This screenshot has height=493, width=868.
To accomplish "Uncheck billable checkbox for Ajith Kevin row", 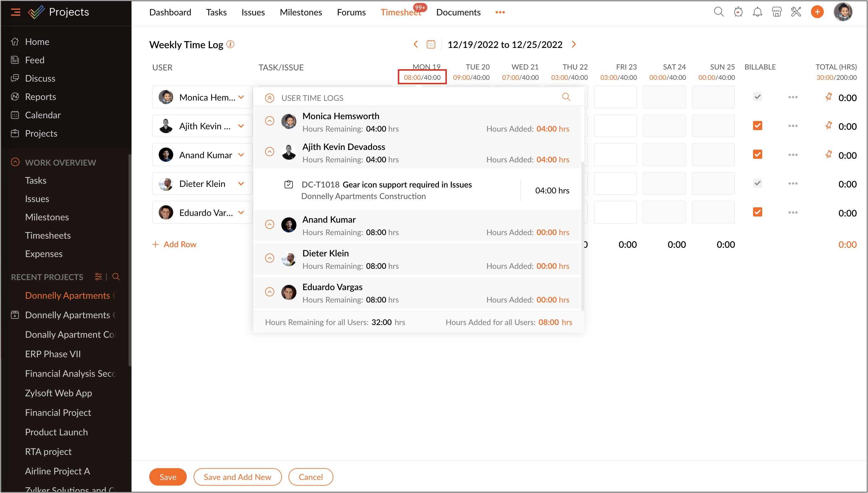I will coord(757,126).
